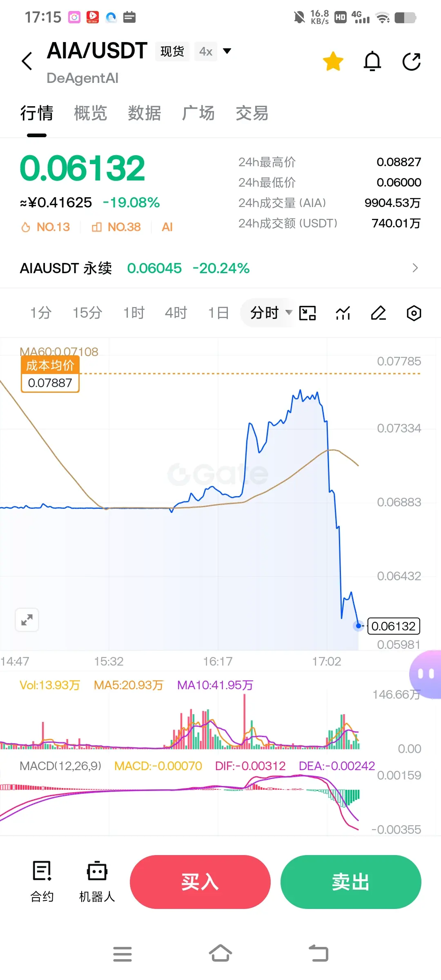This screenshot has height=980, width=441.
Task: Open the 机器人 bot icon
Action: (x=97, y=881)
